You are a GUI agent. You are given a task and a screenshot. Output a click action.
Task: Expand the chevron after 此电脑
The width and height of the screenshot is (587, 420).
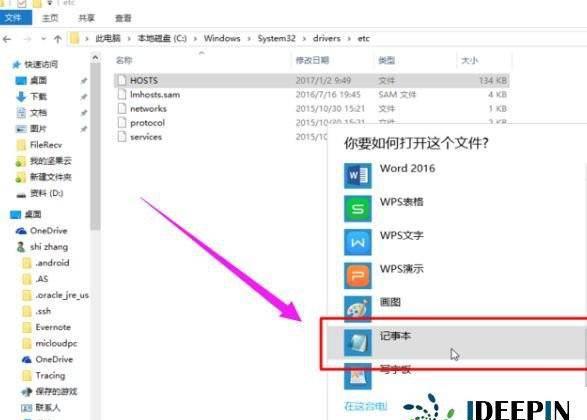pyautogui.click(x=129, y=39)
